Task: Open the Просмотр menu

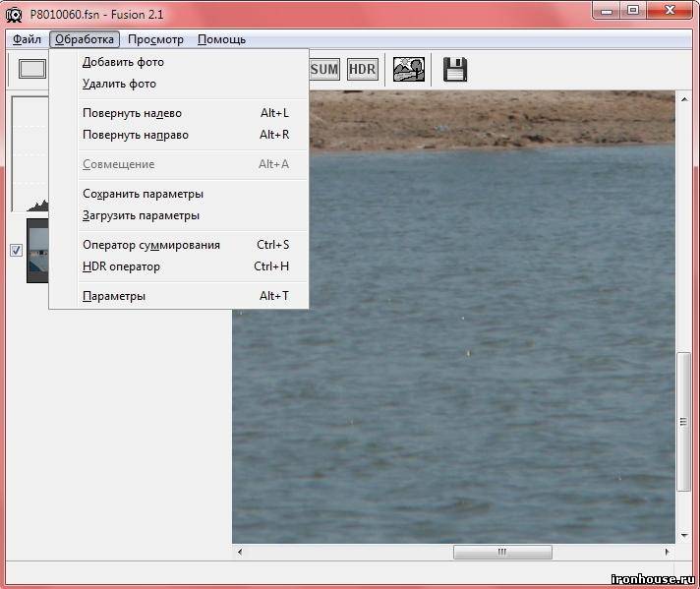Action: click(155, 39)
